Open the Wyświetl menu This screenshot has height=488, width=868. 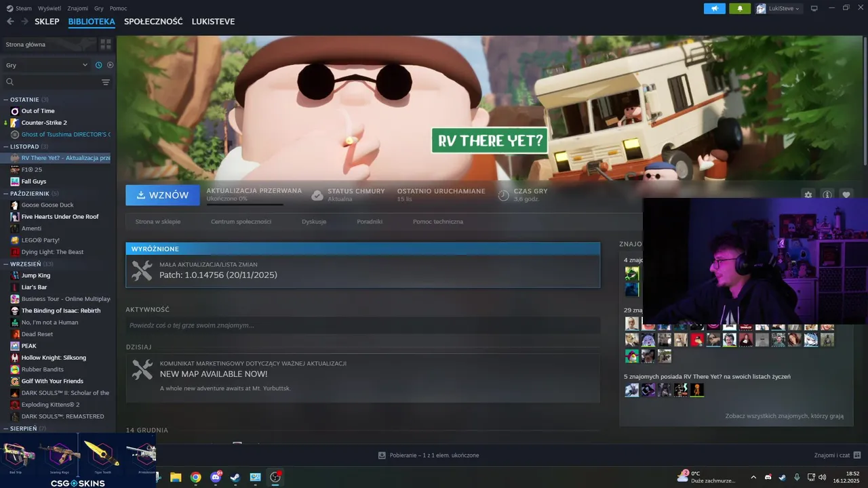click(x=49, y=8)
